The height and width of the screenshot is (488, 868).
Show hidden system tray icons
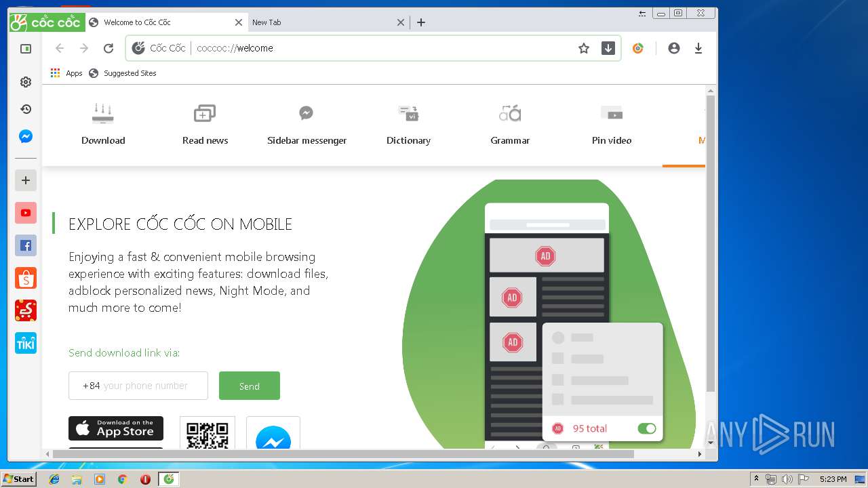tap(757, 479)
